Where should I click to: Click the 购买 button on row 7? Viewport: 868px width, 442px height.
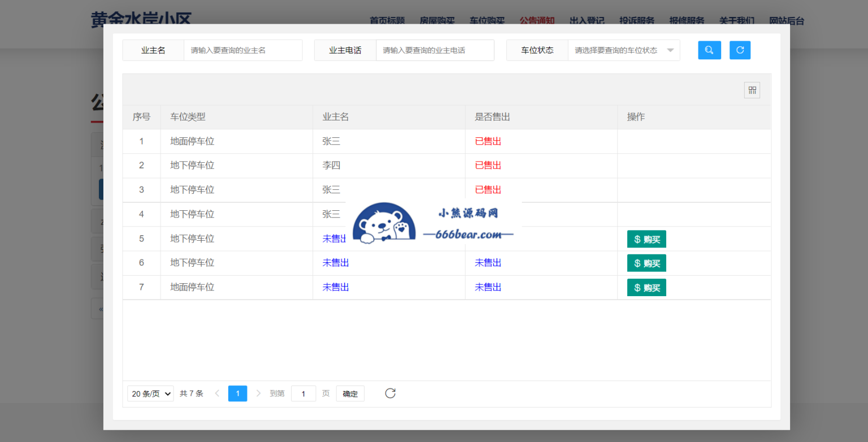(646, 287)
